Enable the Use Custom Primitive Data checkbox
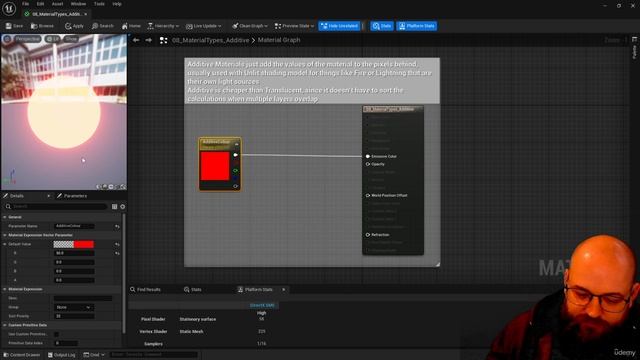Screen dimensions: 640x360 pos(57,334)
